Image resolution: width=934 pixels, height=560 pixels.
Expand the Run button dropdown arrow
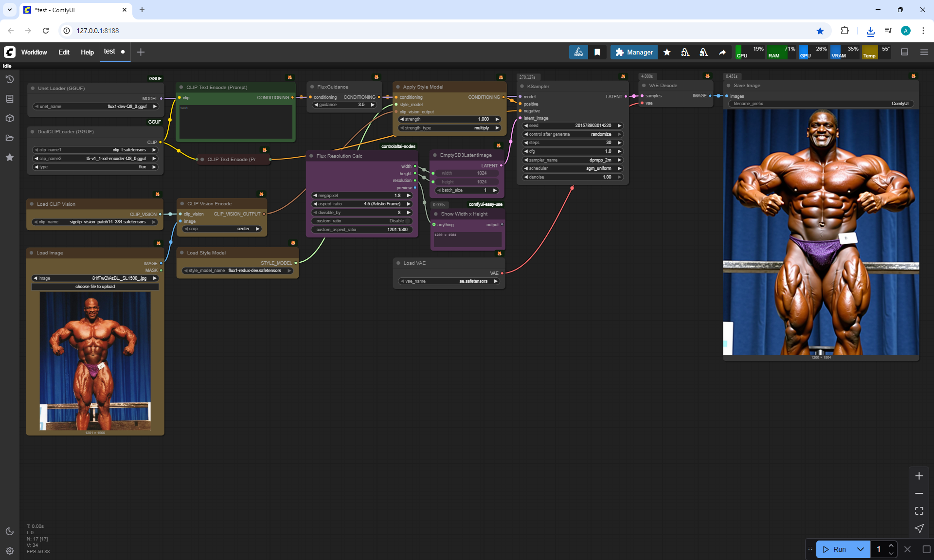coord(860,549)
